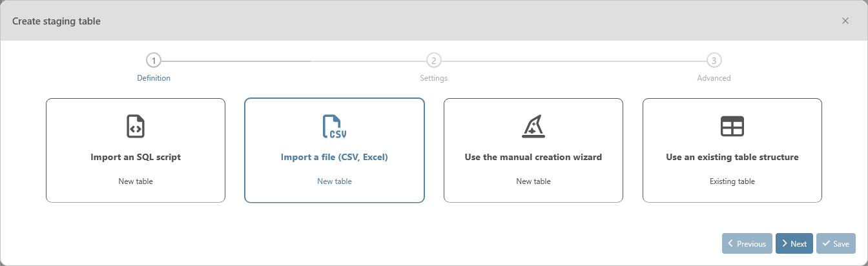The image size is (868, 266).
Task: Click the table grid icon
Action: (x=732, y=127)
